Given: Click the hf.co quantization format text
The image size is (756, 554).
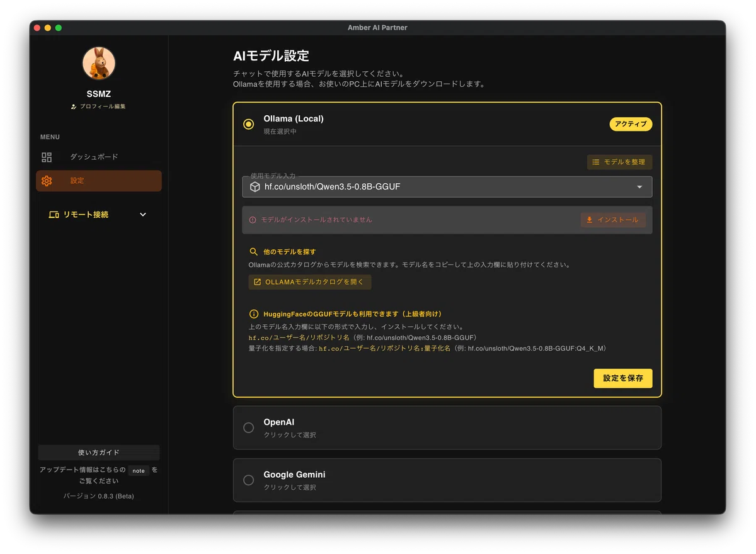Looking at the screenshot, I should coord(385,348).
